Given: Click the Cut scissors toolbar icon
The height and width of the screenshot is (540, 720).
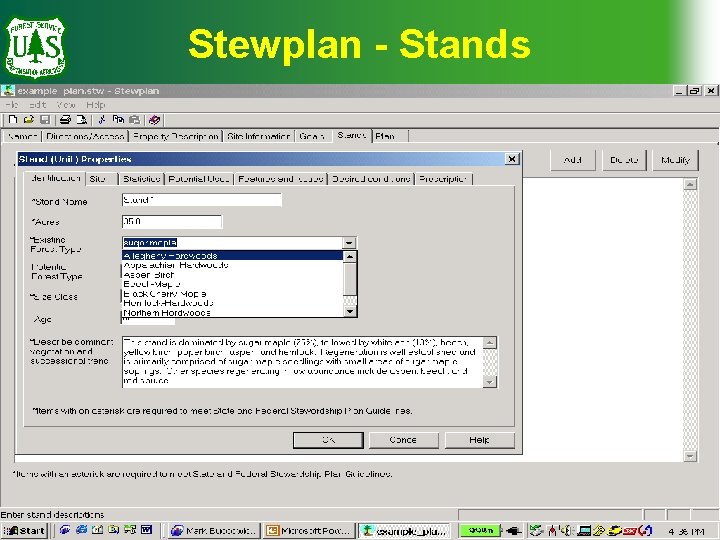Looking at the screenshot, I should pyautogui.click(x=102, y=120).
